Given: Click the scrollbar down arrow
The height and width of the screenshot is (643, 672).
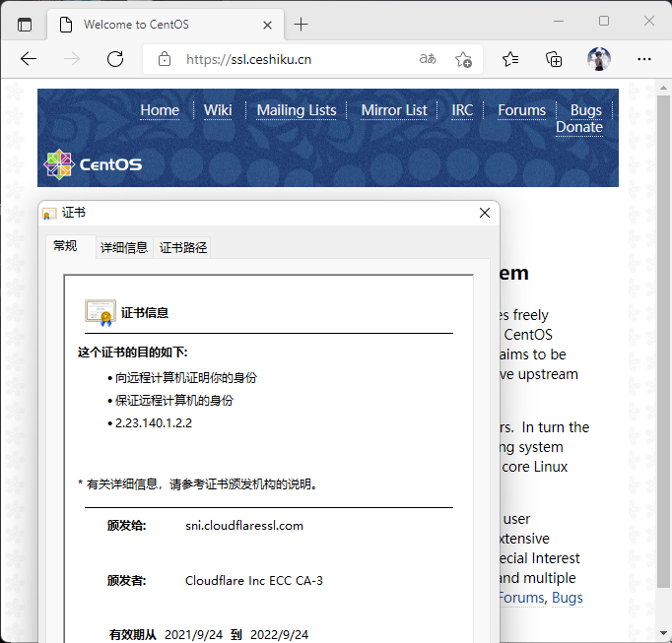Looking at the screenshot, I should 663,633.
